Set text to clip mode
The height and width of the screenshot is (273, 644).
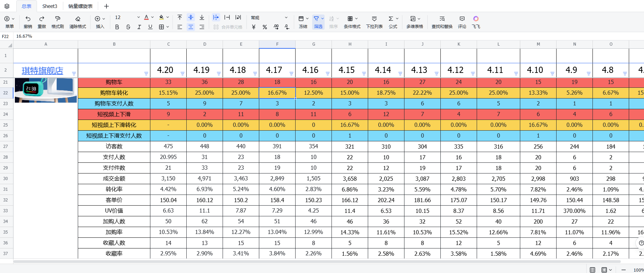227,17
